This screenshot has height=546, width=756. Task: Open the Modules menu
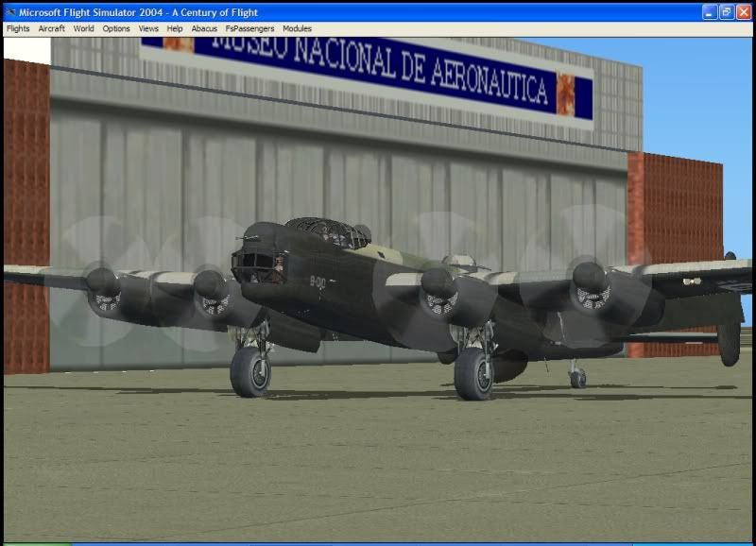(297, 29)
